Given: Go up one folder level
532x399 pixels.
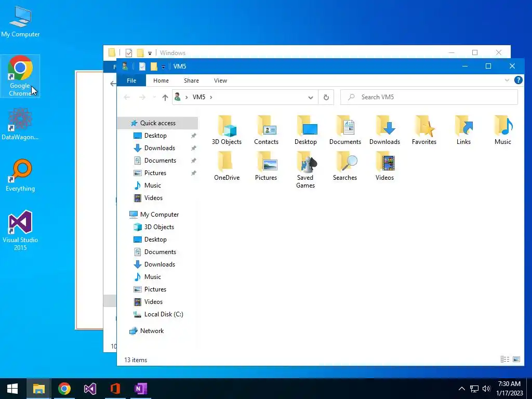Looking at the screenshot, I should [165, 97].
